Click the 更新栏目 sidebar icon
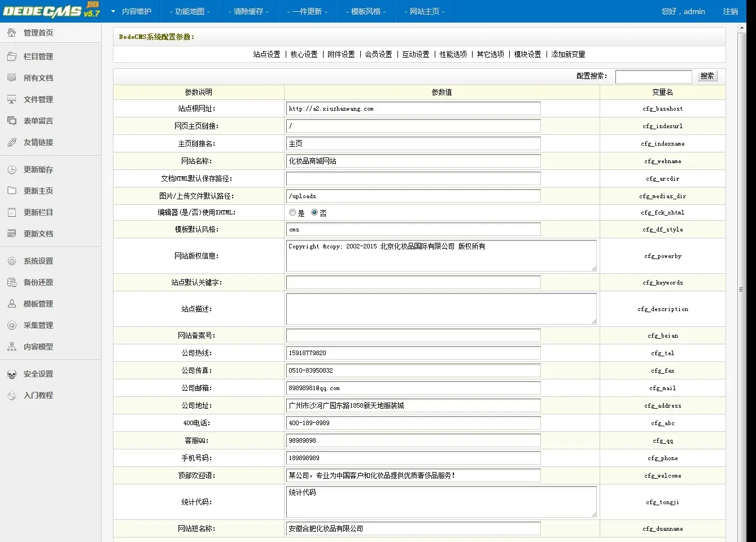This screenshot has width=756, height=542. click(11, 212)
